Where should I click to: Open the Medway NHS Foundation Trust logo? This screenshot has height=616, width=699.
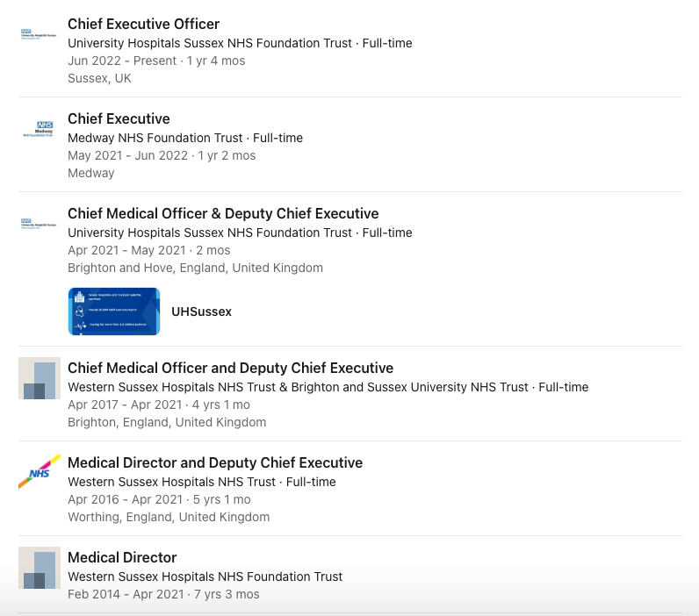coord(39,130)
